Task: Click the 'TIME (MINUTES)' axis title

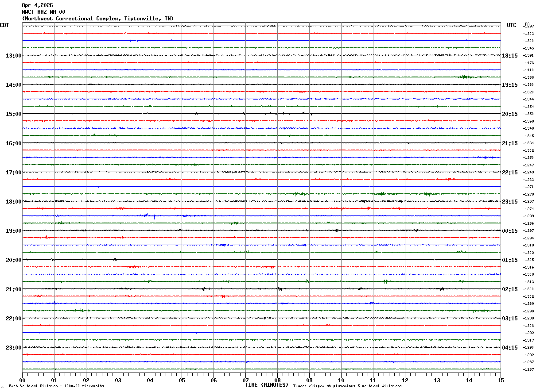Action: click(267, 385)
